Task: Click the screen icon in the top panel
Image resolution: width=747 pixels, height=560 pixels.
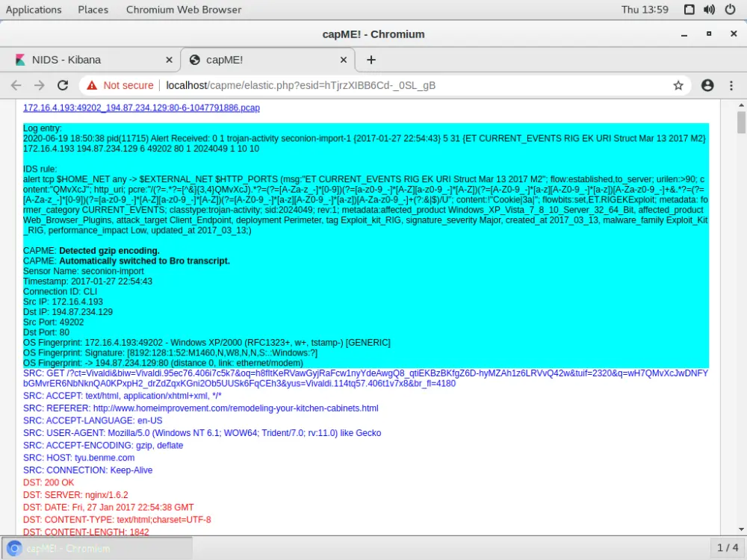Action: click(x=688, y=9)
